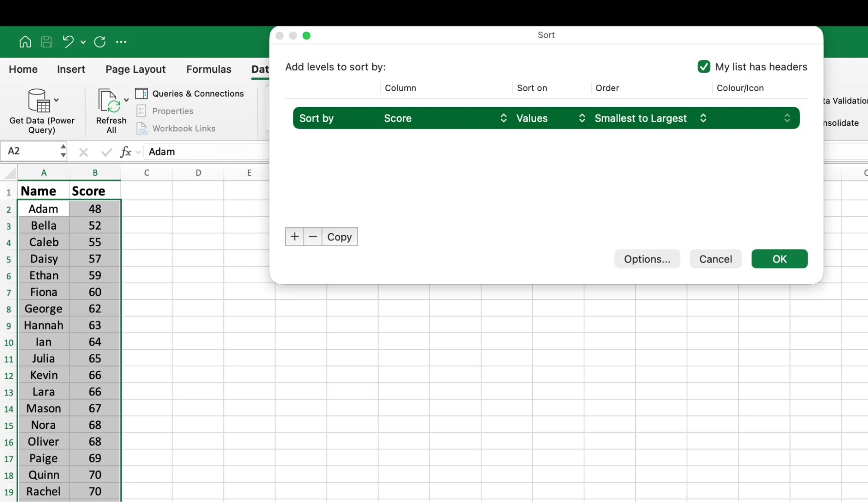Expand the Refresh All dropdown arrow
Image resolution: width=868 pixels, height=502 pixels.
pos(126,100)
